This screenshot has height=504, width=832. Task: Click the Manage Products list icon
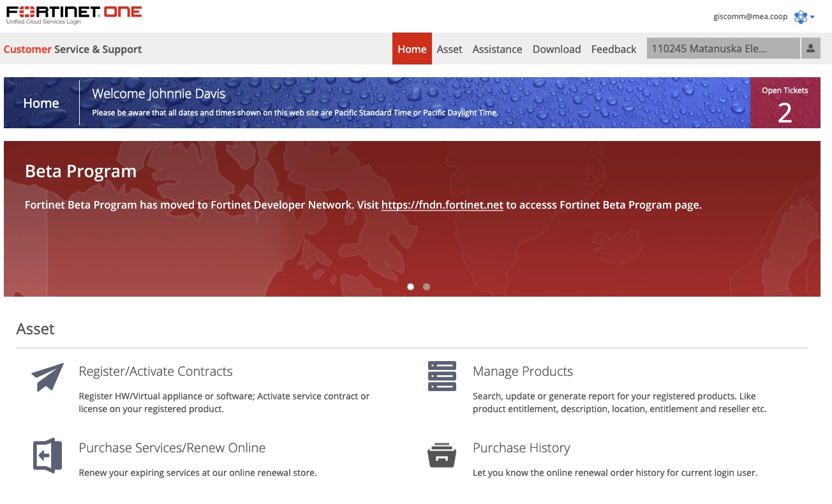pyautogui.click(x=442, y=376)
